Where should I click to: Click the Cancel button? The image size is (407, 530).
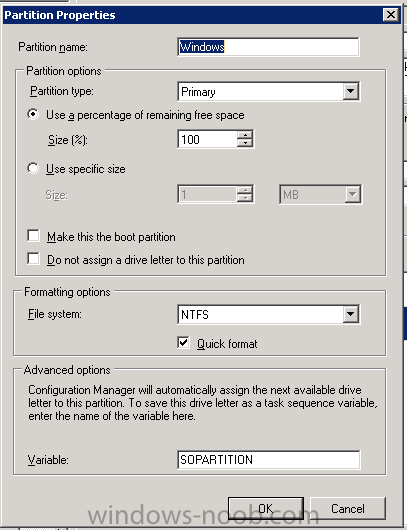(348, 508)
